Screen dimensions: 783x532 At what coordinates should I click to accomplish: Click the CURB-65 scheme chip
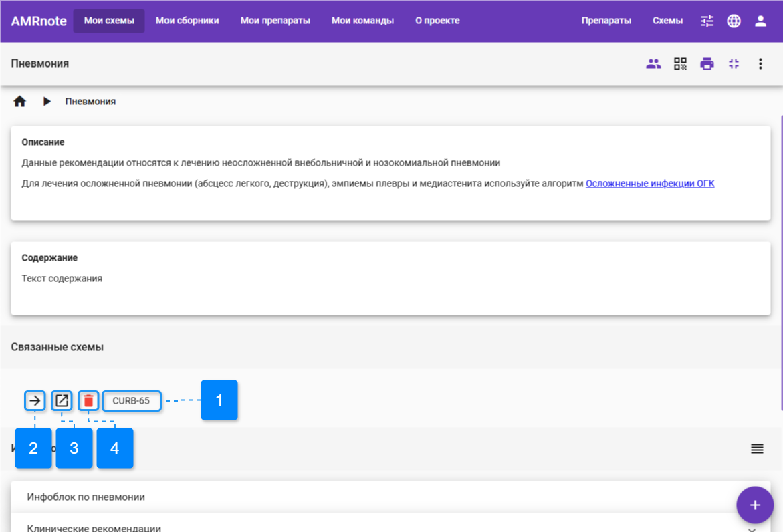click(x=131, y=401)
